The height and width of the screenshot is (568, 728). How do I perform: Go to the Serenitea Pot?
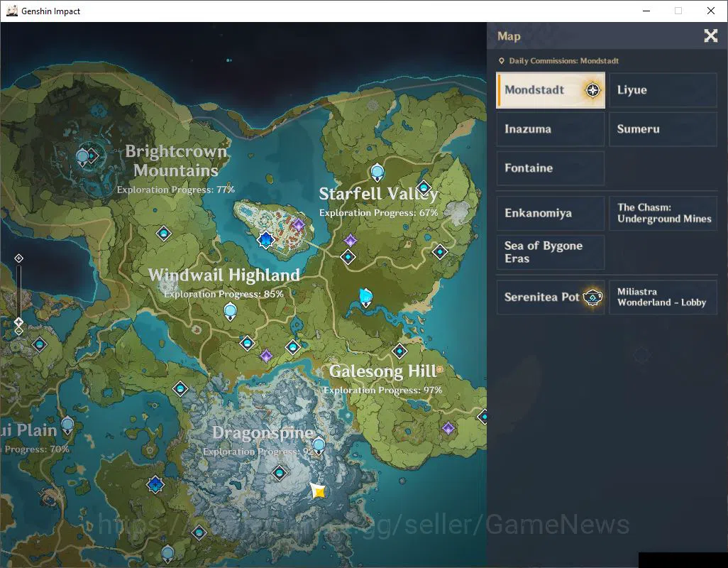pyautogui.click(x=551, y=297)
